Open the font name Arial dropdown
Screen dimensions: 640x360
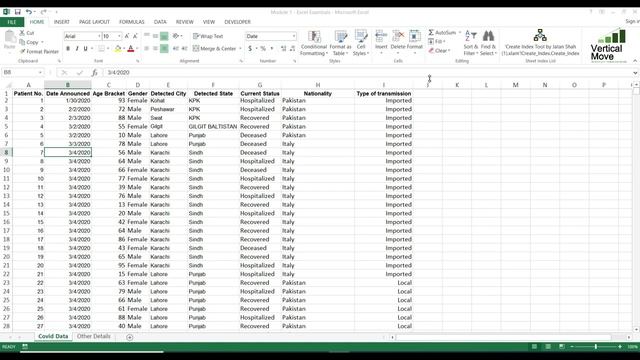99,36
